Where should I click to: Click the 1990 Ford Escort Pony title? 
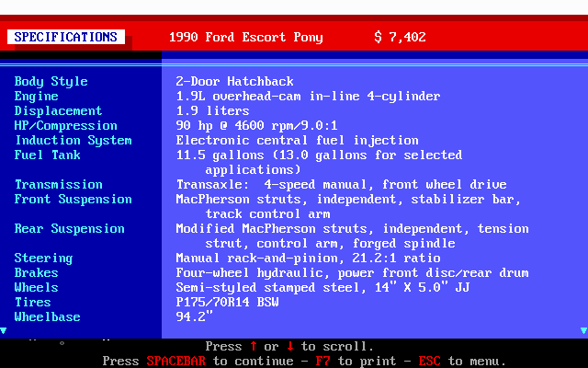(x=245, y=38)
